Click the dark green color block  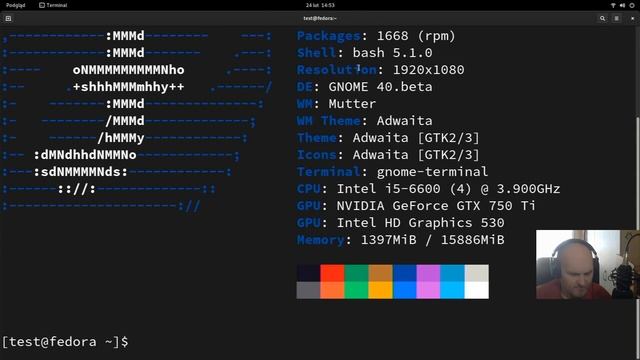click(x=356, y=273)
